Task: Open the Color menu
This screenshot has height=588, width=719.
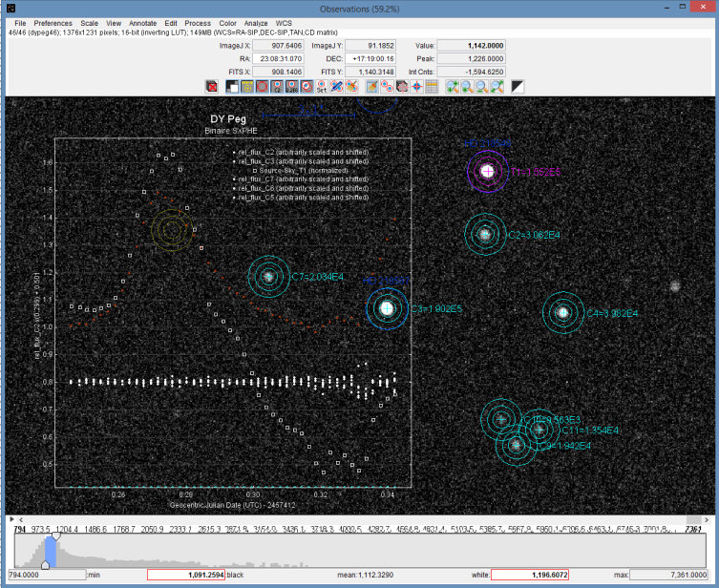Action: [x=227, y=23]
